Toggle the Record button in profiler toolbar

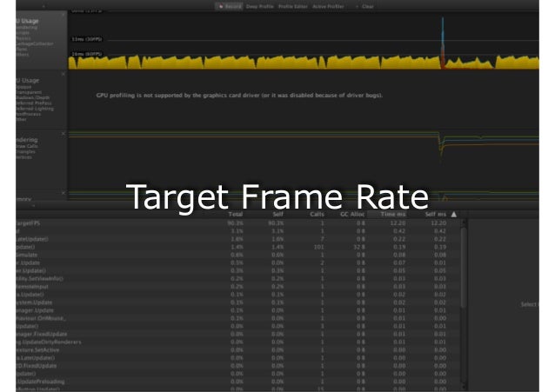coord(229,6)
